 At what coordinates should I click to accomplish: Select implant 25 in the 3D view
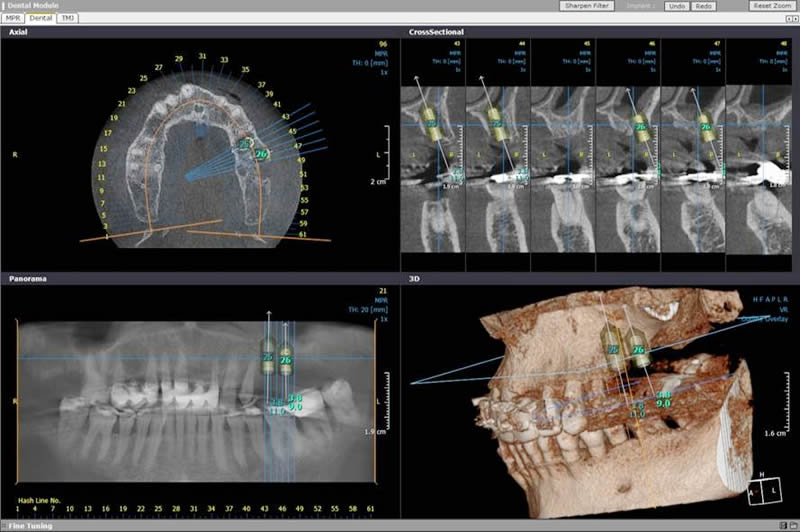[613, 349]
